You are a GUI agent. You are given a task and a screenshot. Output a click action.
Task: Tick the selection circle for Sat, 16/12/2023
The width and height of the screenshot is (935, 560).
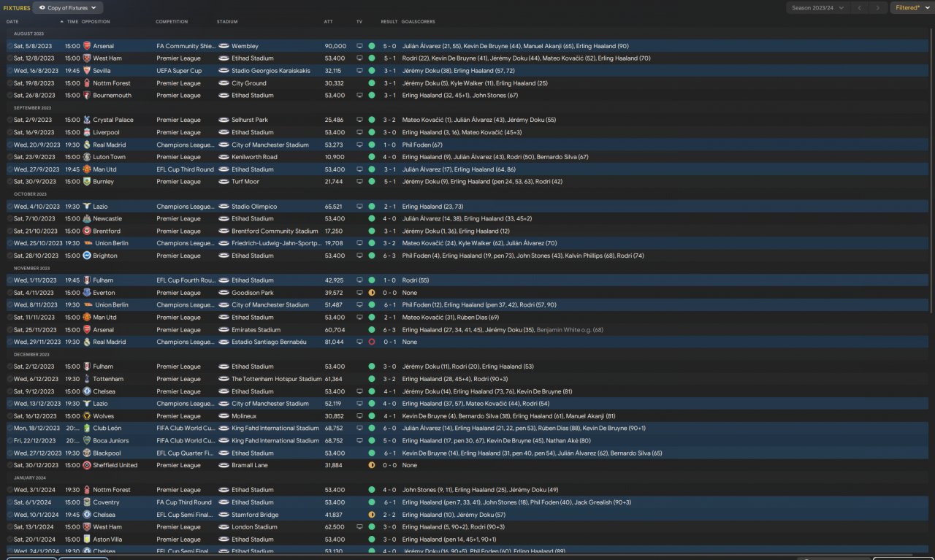tap(10, 416)
